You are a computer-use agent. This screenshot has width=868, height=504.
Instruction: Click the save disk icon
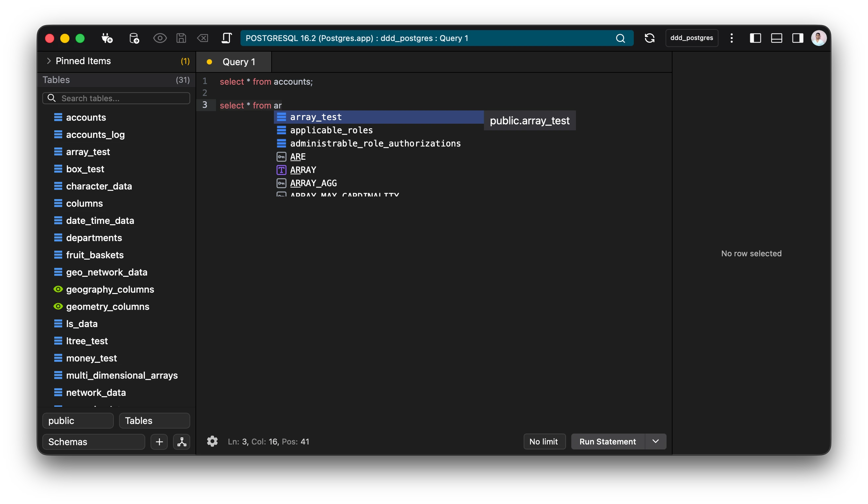click(x=181, y=38)
